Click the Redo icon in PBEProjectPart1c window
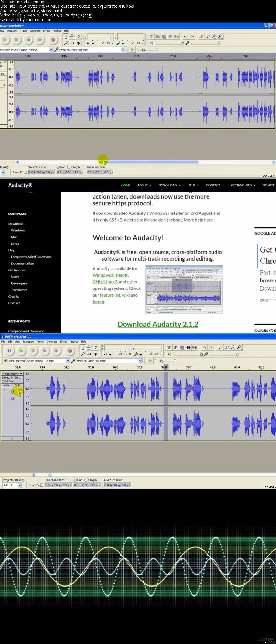The image size is (276, 644). [211, 347]
